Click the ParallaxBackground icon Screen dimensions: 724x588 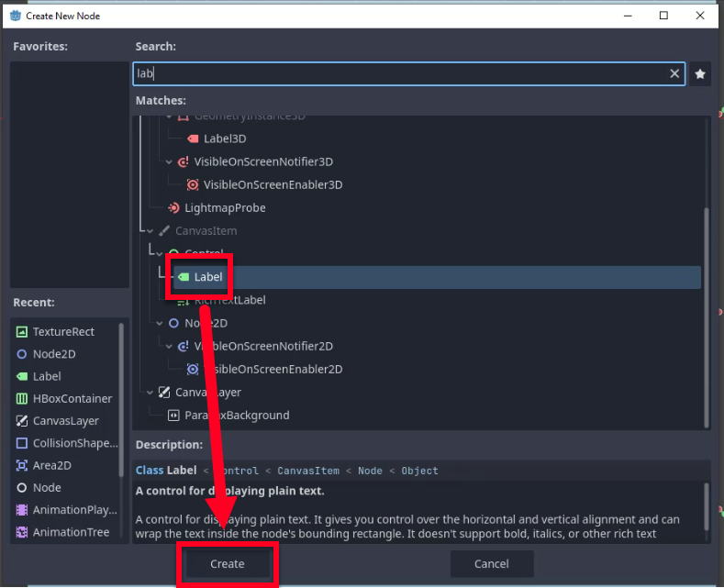pos(173,416)
